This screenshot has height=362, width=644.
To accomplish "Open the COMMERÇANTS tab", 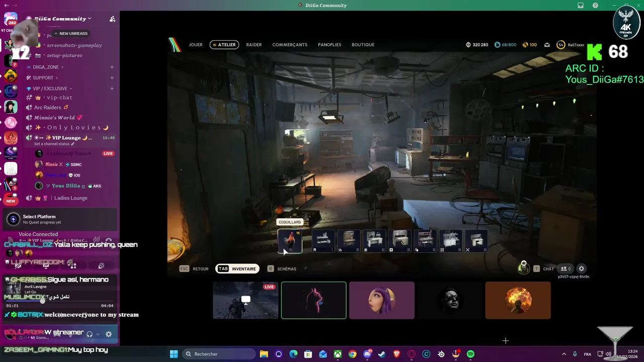I will (x=290, y=45).
